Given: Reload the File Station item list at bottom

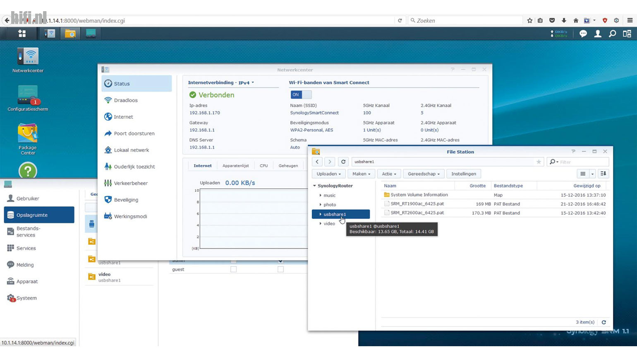Looking at the screenshot, I should coord(604,322).
